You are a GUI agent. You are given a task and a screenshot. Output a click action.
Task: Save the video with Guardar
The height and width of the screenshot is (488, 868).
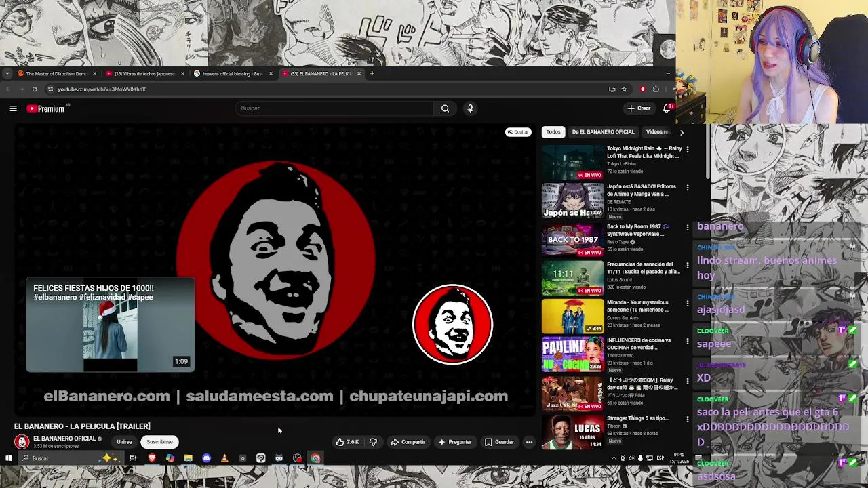pyautogui.click(x=499, y=442)
